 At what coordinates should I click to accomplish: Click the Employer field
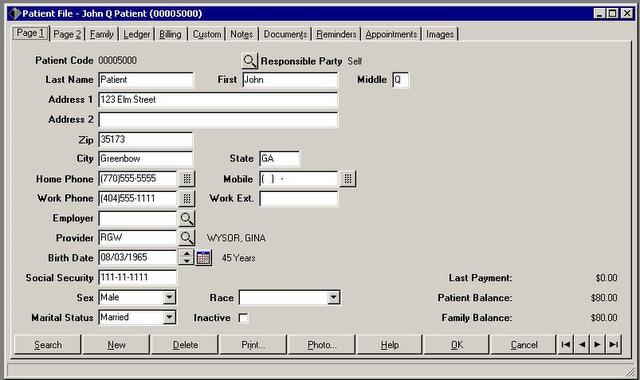[x=138, y=218]
